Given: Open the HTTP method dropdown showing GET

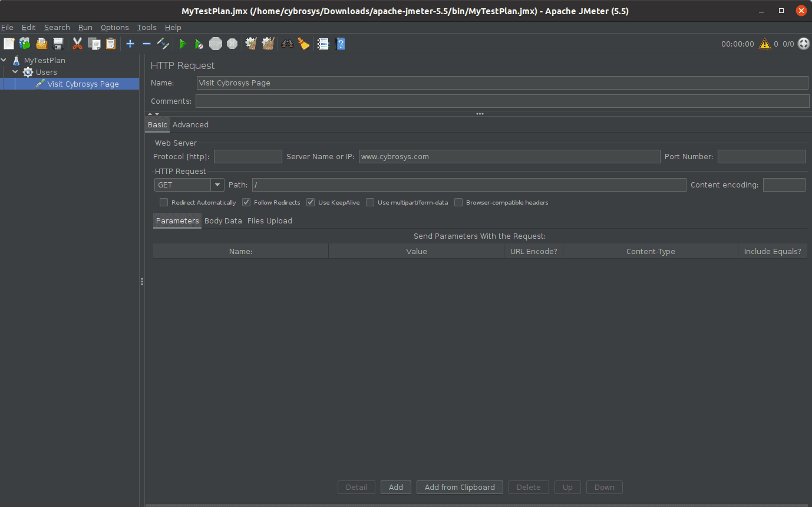Looking at the screenshot, I should [217, 185].
